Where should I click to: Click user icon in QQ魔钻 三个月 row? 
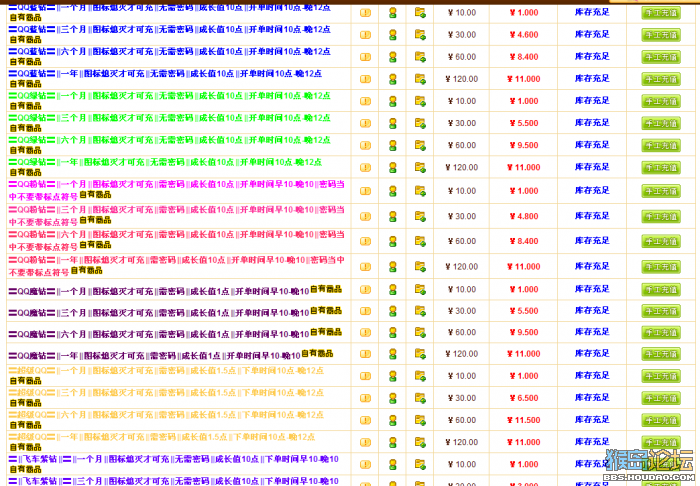(x=393, y=311)
